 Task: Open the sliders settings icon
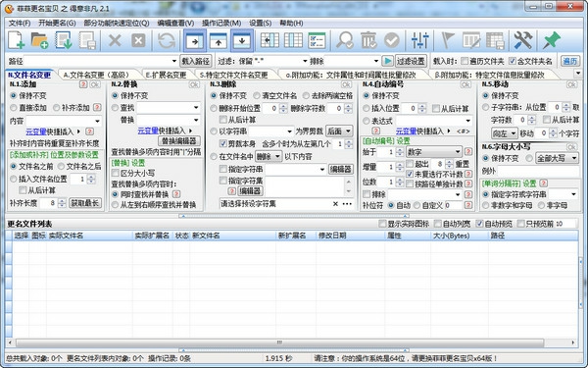[420, 40]
